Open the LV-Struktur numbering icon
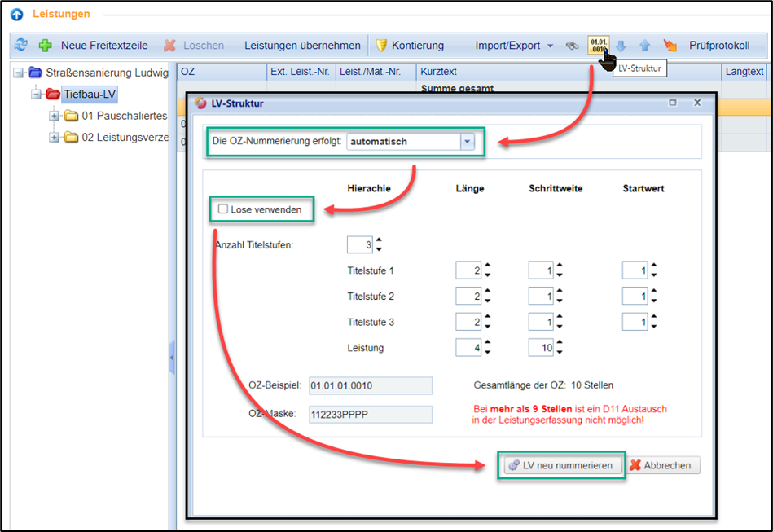The height and width of the screenshot is (532, 773). tap(599, 46)
